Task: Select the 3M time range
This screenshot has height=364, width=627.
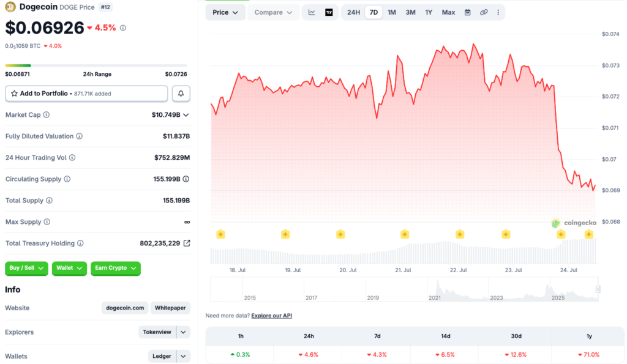Action: (x=411, y=12)
